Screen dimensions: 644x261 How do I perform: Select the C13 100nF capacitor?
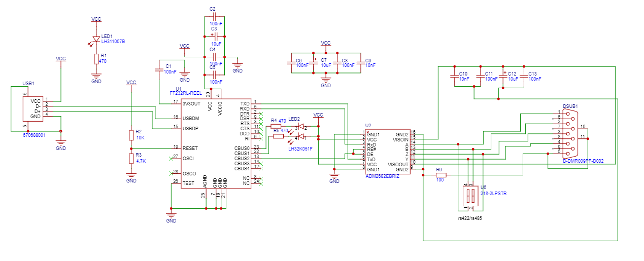524,76
